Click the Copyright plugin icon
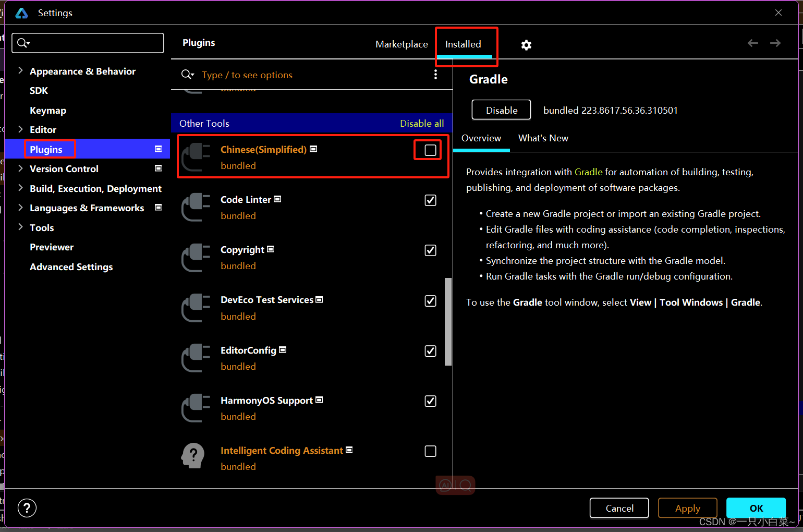This screenshot has height=532, width=803. (x=196, y=257)
